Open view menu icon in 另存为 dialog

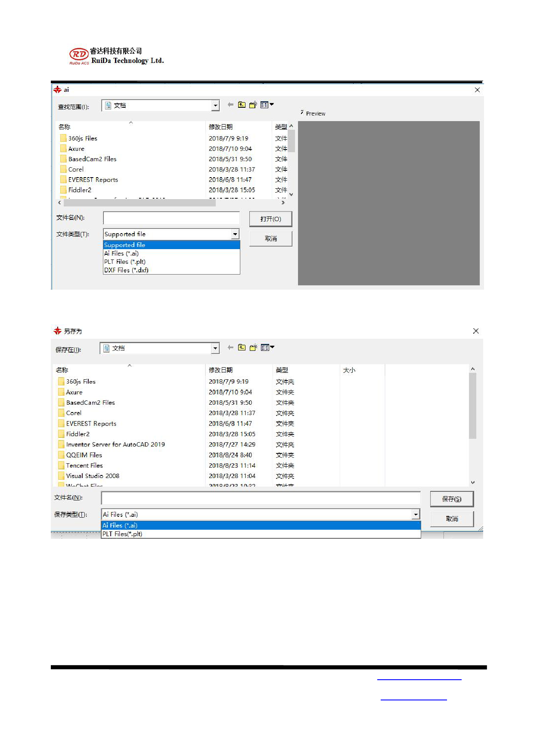click(x=267, y=347)
